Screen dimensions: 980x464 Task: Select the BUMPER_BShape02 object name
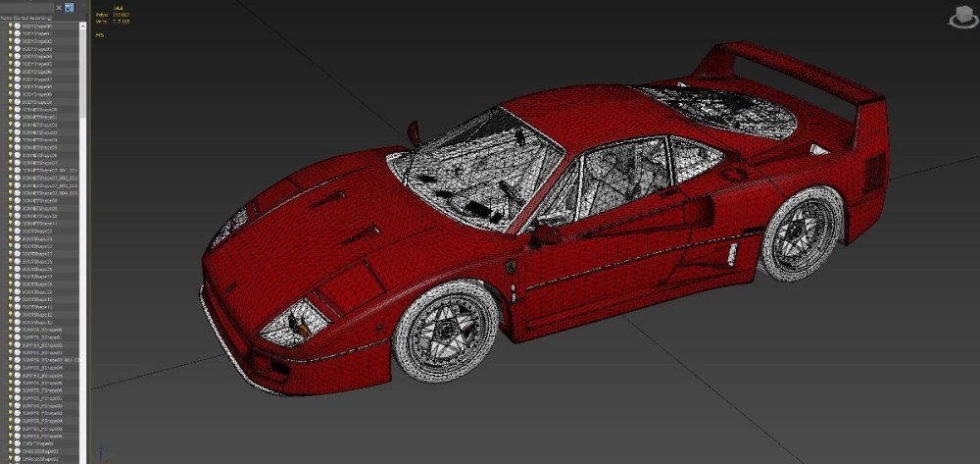pyautogui.click(x=42, y=345)
